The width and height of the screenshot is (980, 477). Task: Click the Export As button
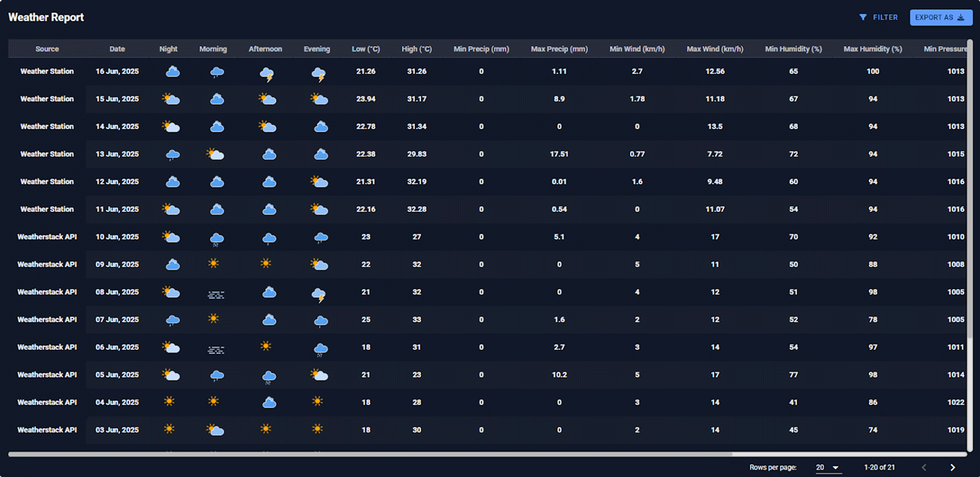tap(941, 17)
